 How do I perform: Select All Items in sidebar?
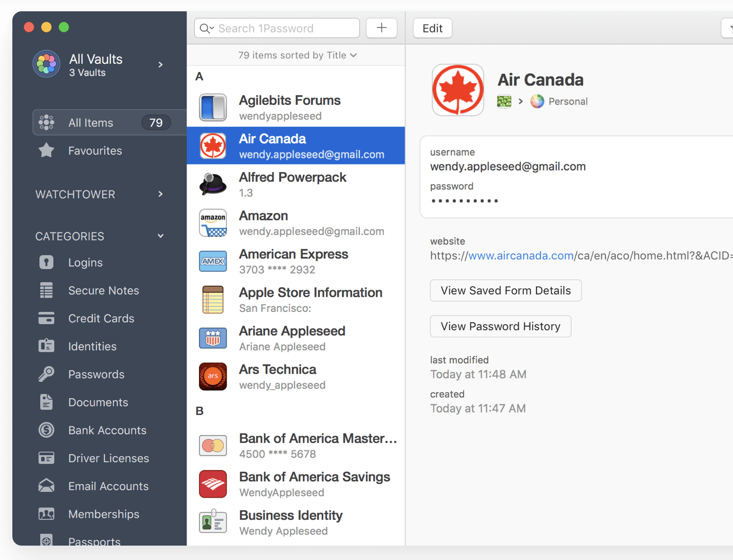(109, 122)
